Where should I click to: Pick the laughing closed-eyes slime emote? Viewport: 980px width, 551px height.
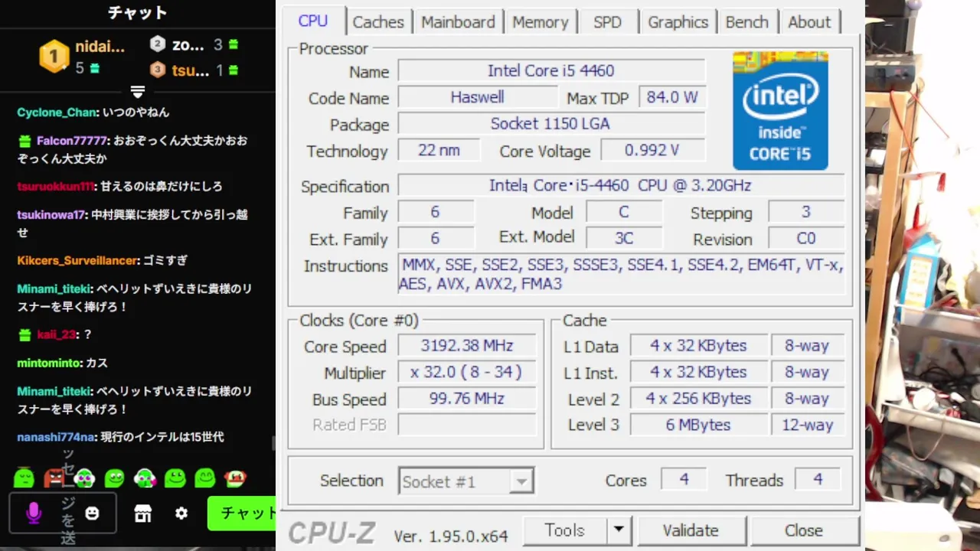pyautogui.click(x=204, y=478)
